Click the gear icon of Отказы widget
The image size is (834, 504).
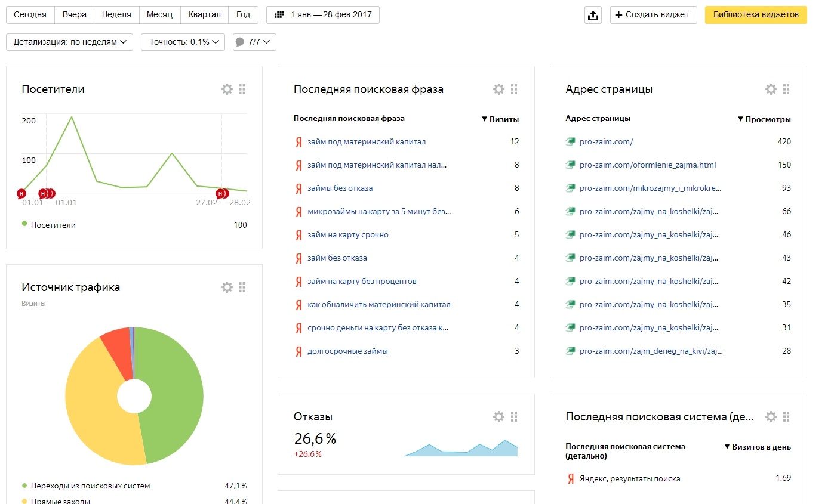(x=498, y=417)
